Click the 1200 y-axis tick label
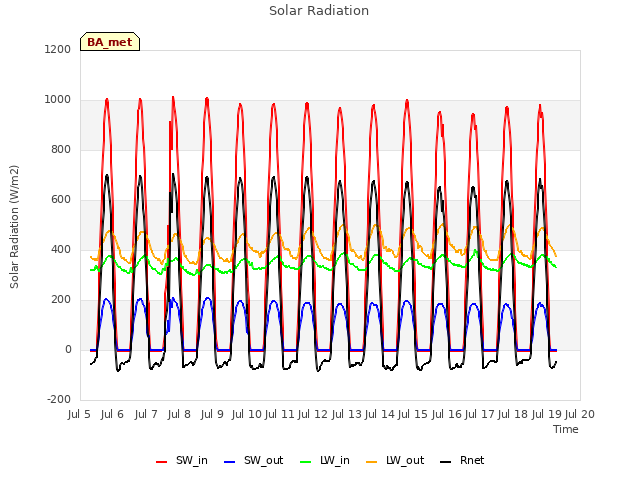Viewport: 640px width, 480px height. pyautogui.click(x=58, y=49)
